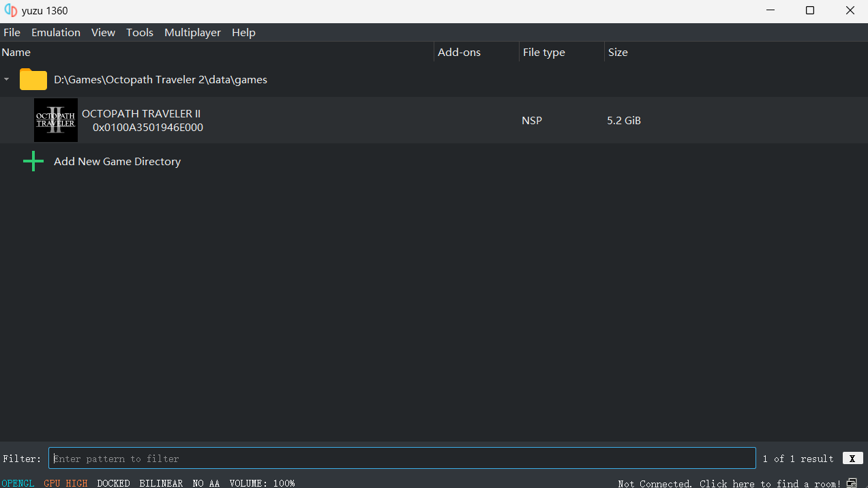Viewport: 868px width, 488px height.
Task: Click the yuzu logo in title bar
Action: click(x=10, y=11)
